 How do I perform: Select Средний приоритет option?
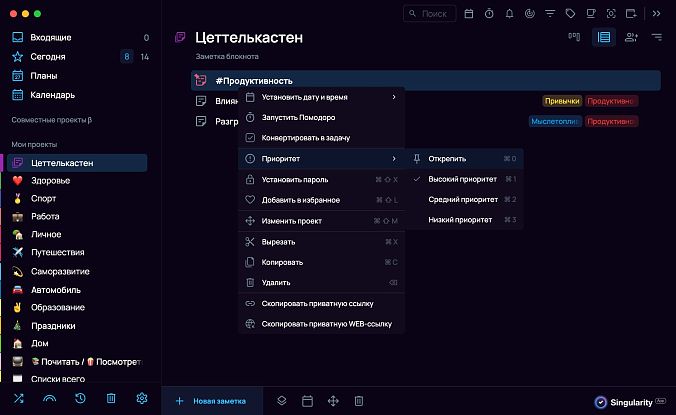click(x=464, y=200)
